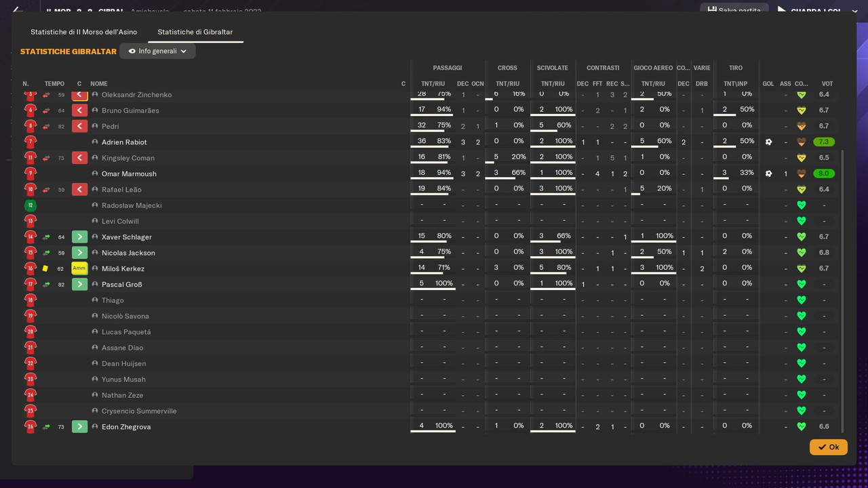Sort by TIRO column header
Image resolution: width=868 pixels, height=488 pixels.
click(736, 68)
